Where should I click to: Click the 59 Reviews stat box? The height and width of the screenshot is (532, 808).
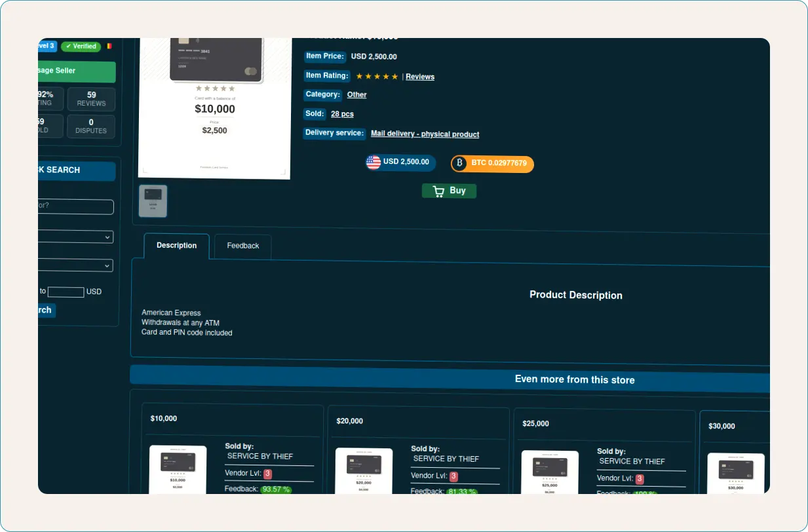pyautogui.click(x=91, y=99)
